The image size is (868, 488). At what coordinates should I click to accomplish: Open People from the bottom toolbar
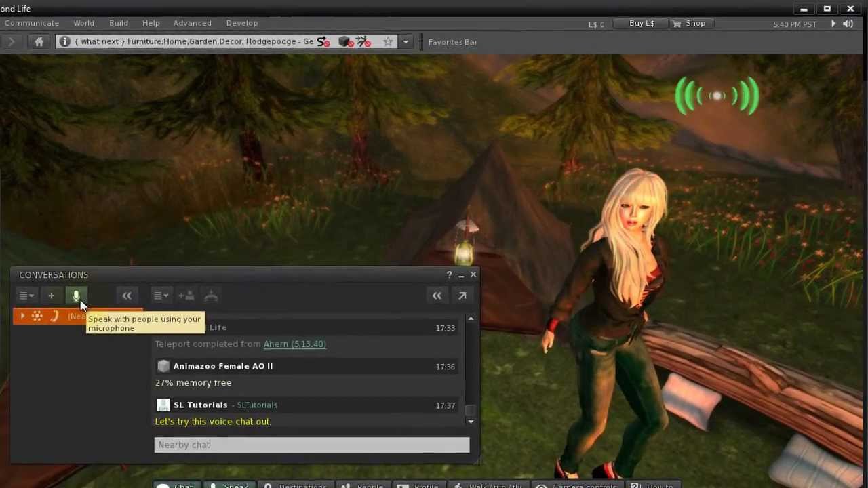363,485
